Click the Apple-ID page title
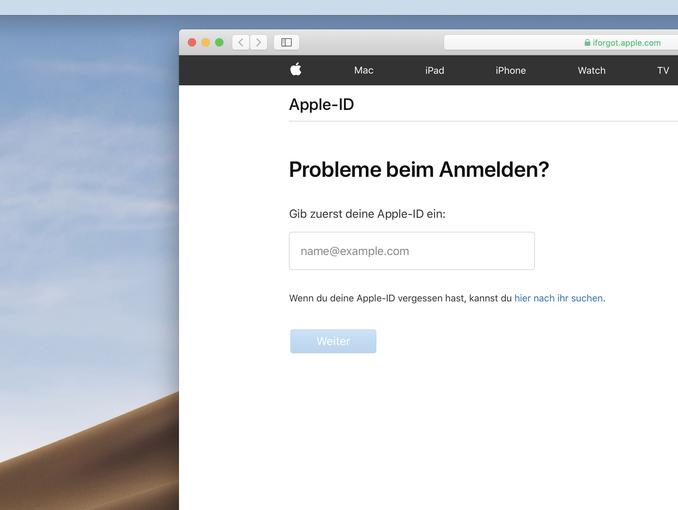Viewport: 678px width, 510px height. point(321,104)
